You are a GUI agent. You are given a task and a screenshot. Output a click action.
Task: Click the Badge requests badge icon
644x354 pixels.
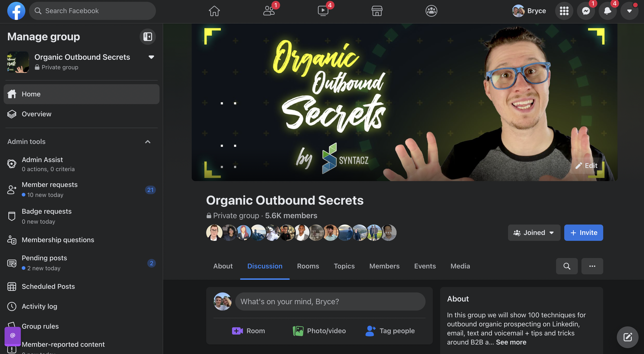point(12,216)
